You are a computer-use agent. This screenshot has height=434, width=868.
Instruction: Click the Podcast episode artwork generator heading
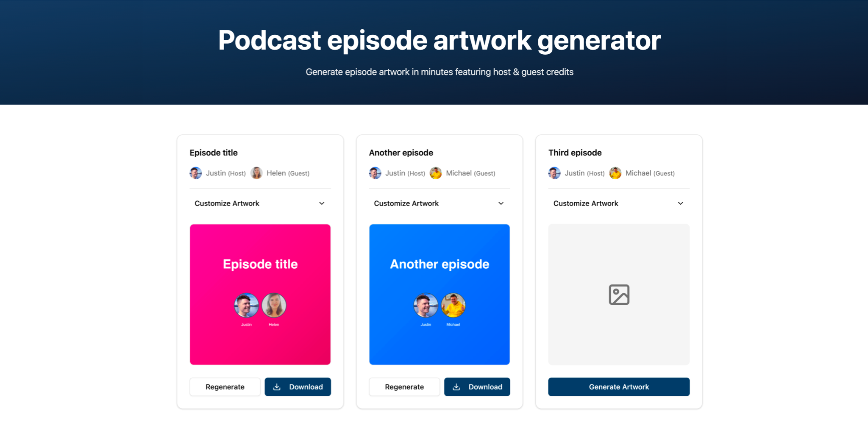pos(439,41)
